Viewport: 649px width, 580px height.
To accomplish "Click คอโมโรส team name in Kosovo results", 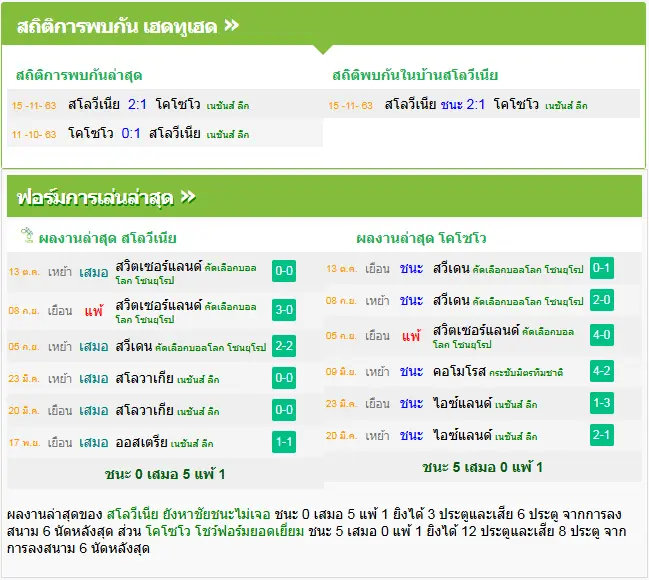I will point(459,371).
